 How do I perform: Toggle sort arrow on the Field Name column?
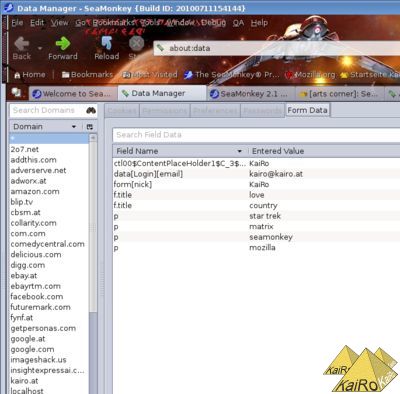(x=239, y=151)
